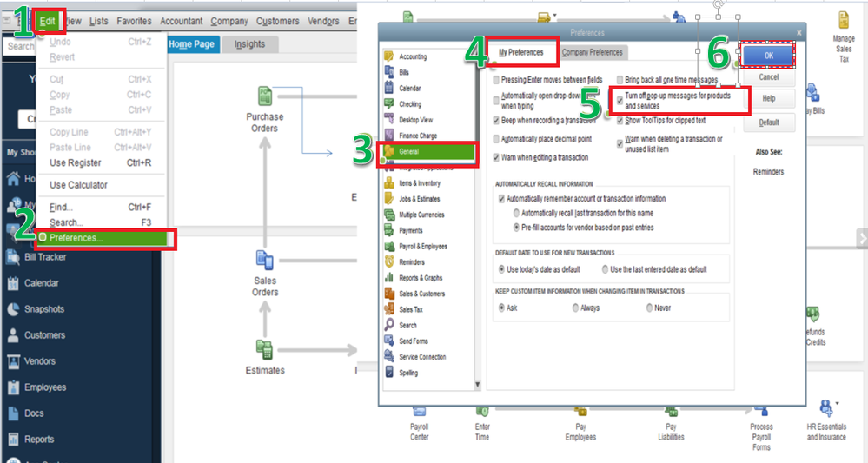Click Bills icon in preferences list
Screen dimensions: 868x463
tap(389, 72)
